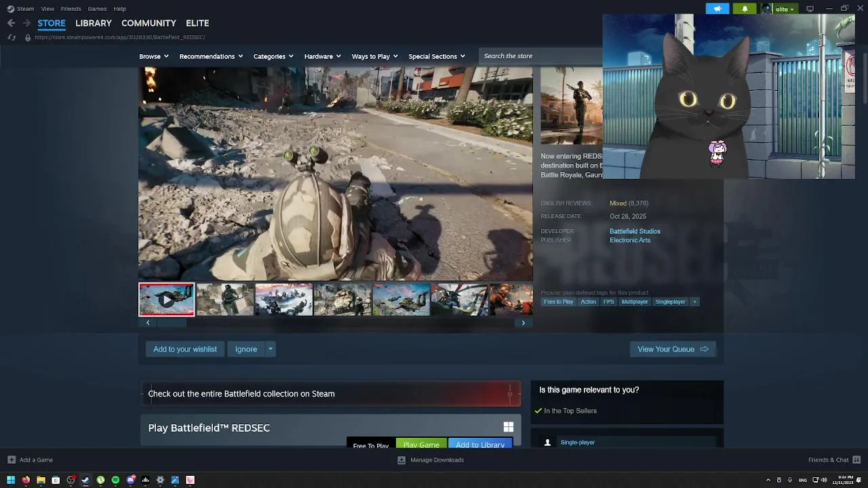
Task: Click the thumbnail strip scrollbar handle
Action: pyautogui.click(x=172, y=323)
